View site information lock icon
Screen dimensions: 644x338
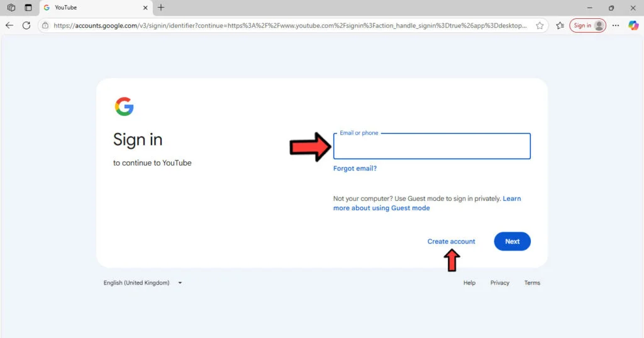(45, 26)
